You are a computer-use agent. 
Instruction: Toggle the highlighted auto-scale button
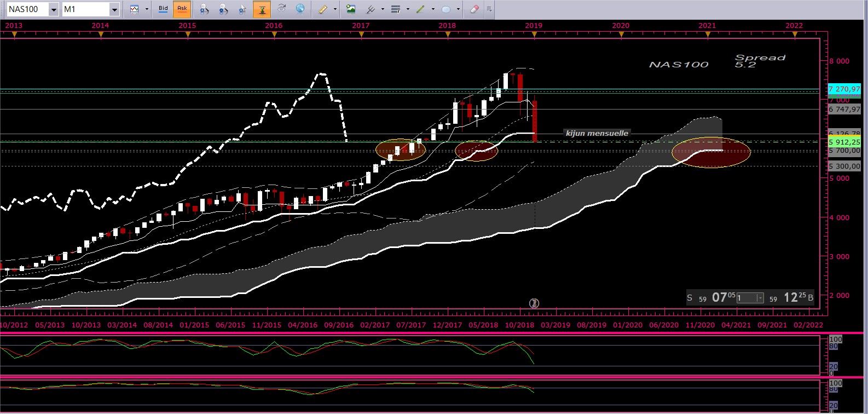[262, 9]
